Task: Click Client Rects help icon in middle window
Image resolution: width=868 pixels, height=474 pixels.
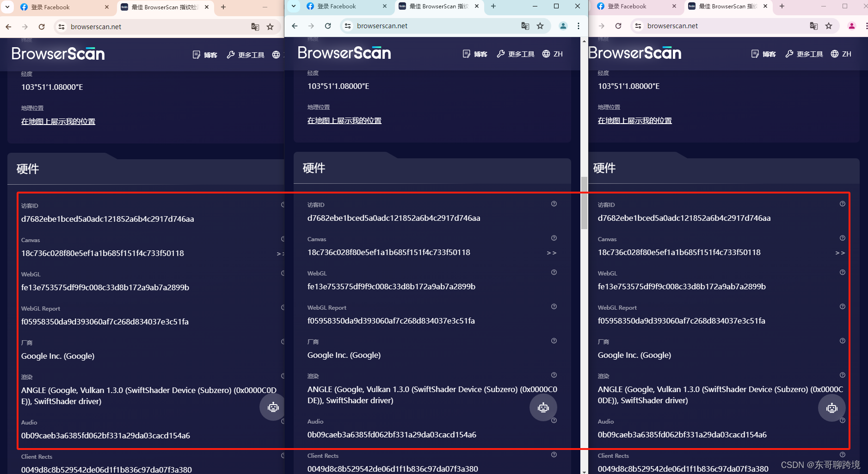Action: 554,455
